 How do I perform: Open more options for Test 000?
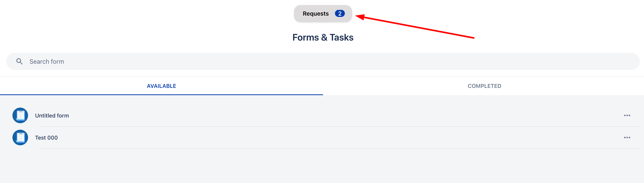point(627,138)
